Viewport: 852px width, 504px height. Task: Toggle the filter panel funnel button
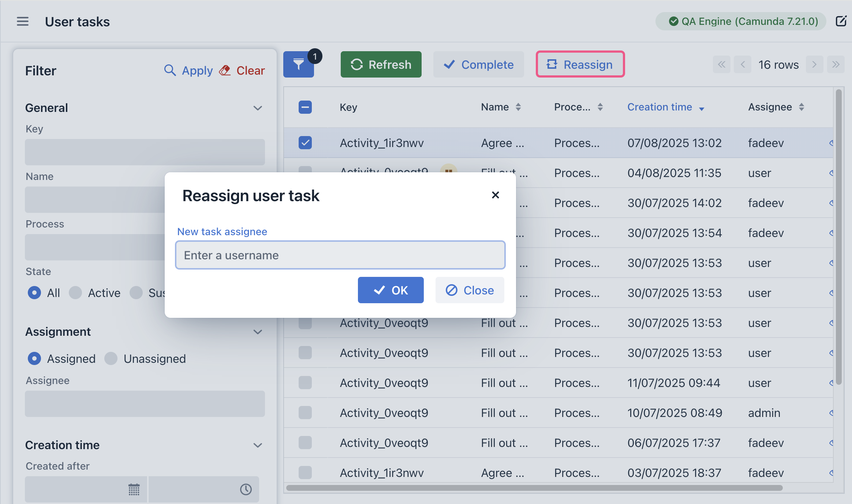(299, 64)
